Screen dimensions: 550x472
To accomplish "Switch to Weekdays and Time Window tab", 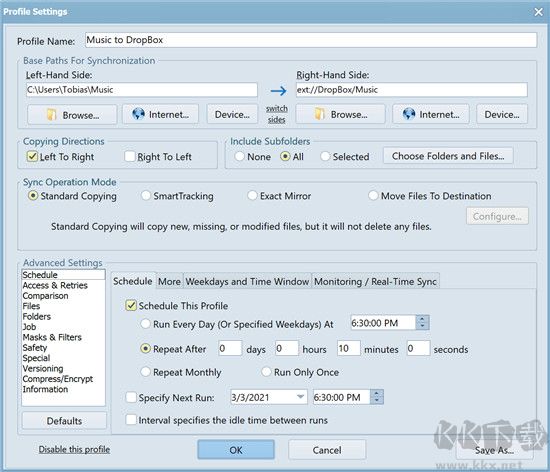I will tap(247, 281).
